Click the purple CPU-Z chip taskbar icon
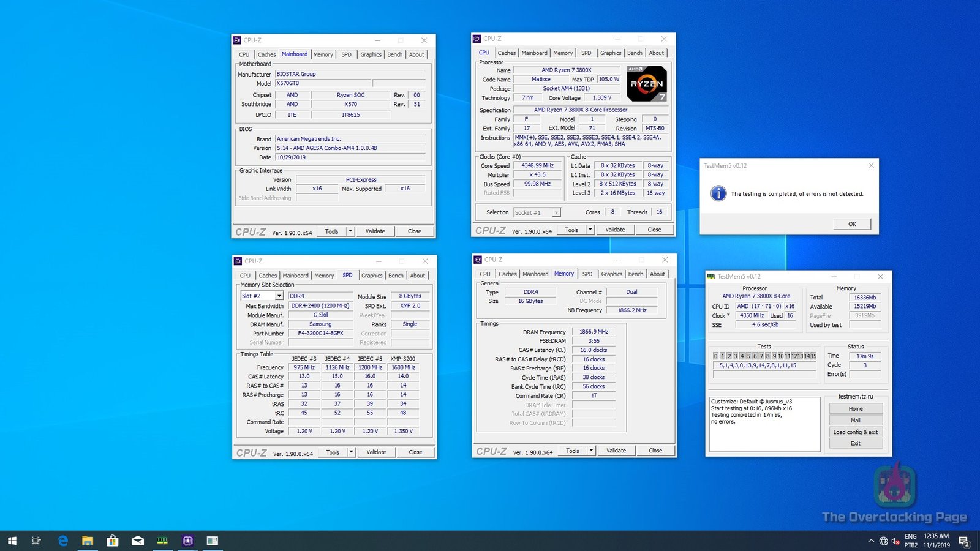The height and width of the screenshot is (551, 980). [x=187, y=541]
